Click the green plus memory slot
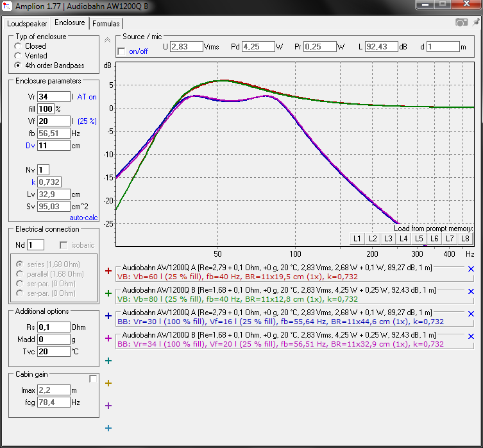The width and height of the screenshot is (483, 448). (x=108, y=293)
